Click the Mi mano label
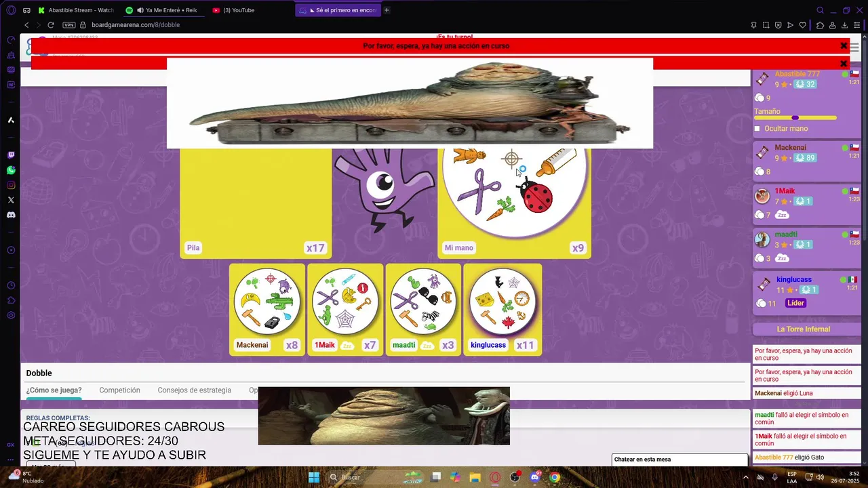Screen dimensions: 868x488 (x=459, y=248)
